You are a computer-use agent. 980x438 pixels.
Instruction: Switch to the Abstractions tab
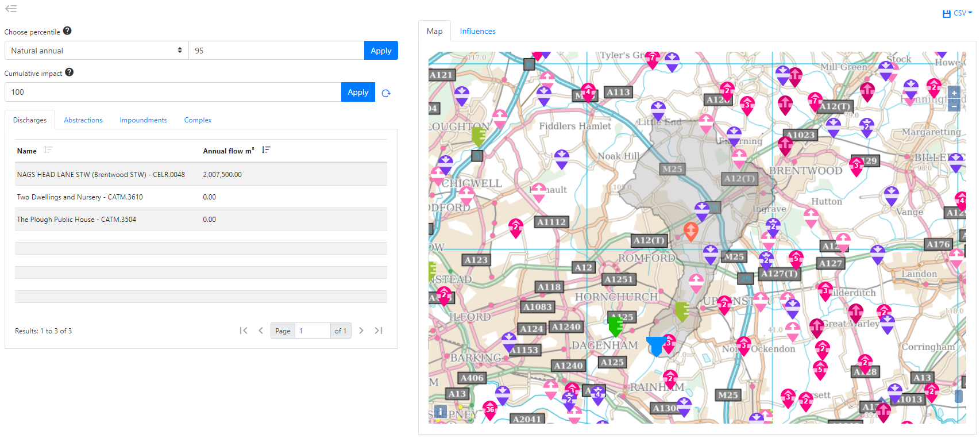tap(83, 120)
